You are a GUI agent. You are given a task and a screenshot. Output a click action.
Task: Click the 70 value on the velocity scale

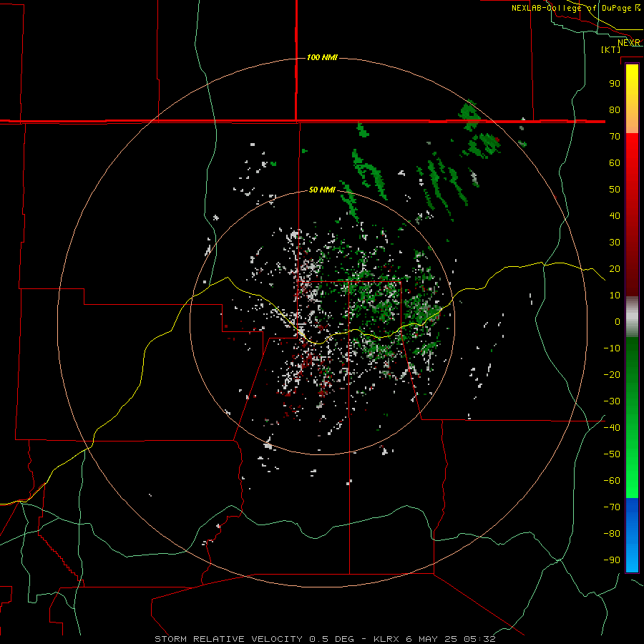click(615, 137)
